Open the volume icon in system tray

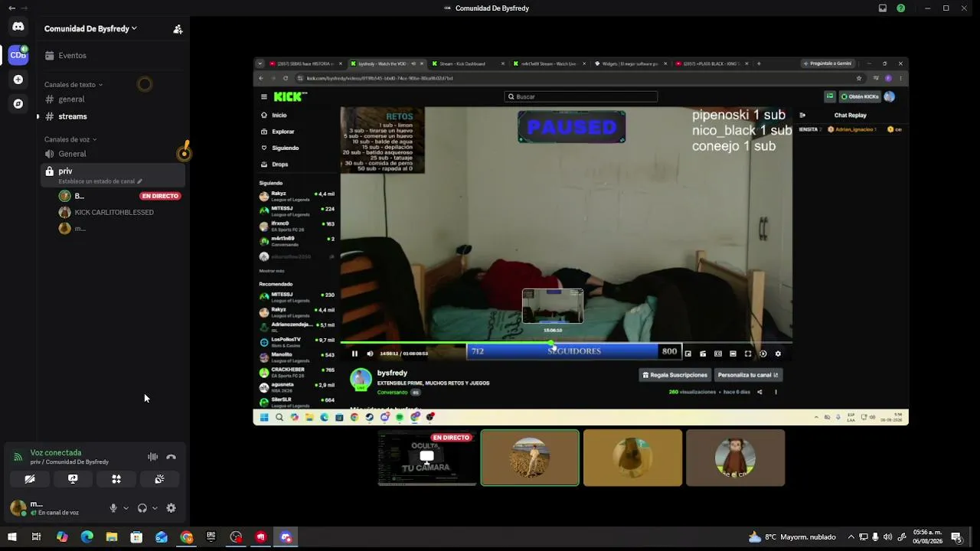(887, 537)
